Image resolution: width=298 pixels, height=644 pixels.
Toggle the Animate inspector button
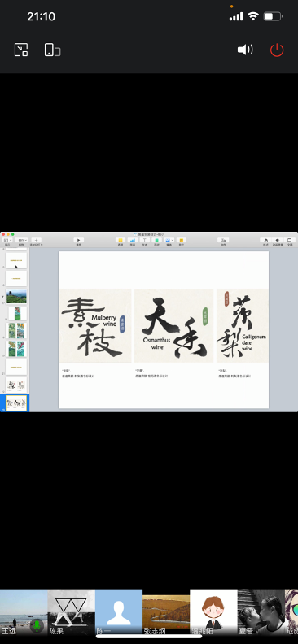coord(278,240)
